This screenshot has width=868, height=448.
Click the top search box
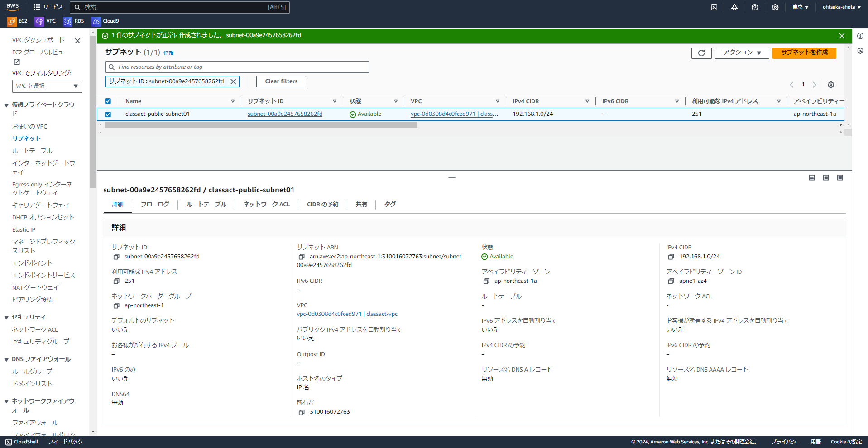pyautogui.click(x=180, y=7)
